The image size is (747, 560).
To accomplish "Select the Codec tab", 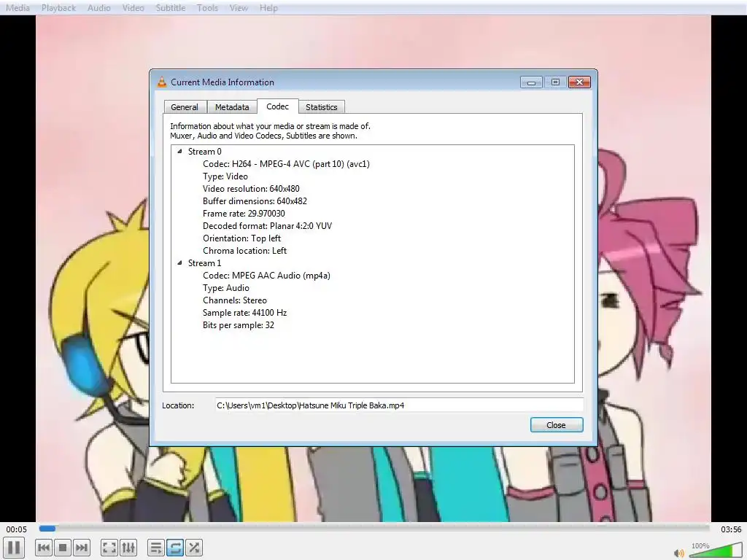I will (x=278, y=106).
